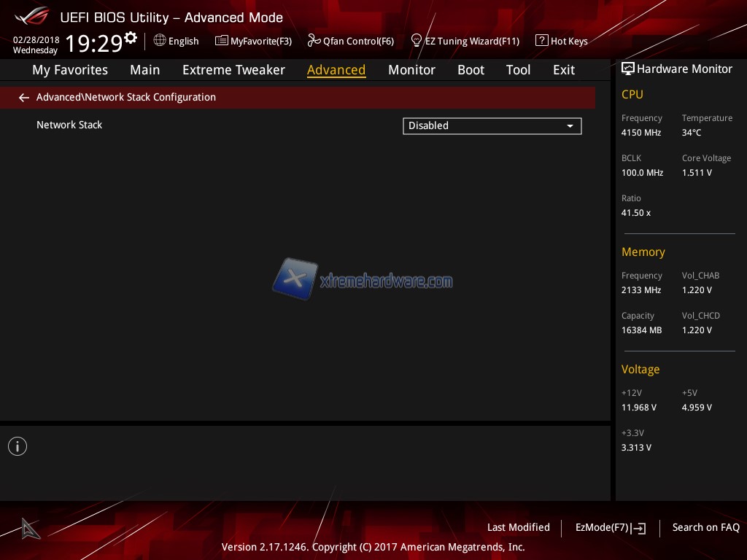Click the Last Modified button
747x560 pixels.
[x=518, y=528]
